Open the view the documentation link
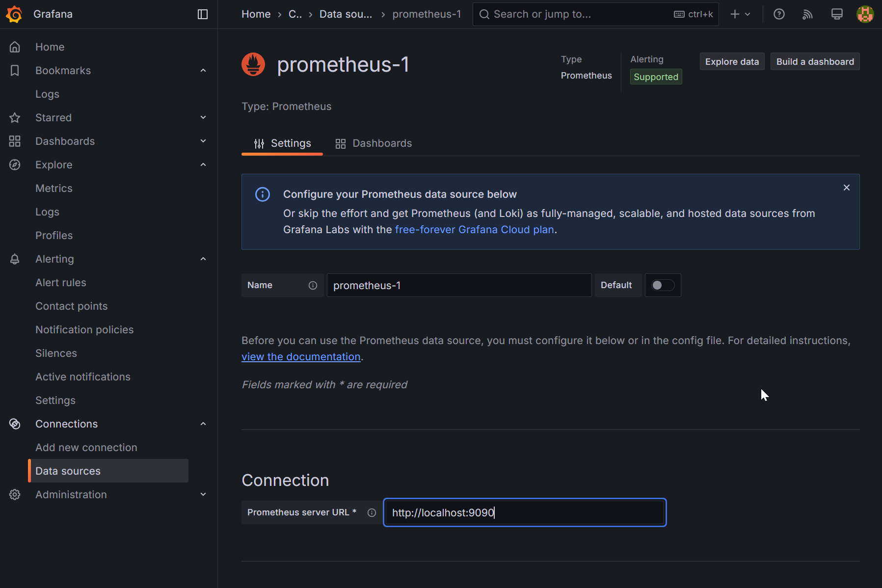 point(301,357)
